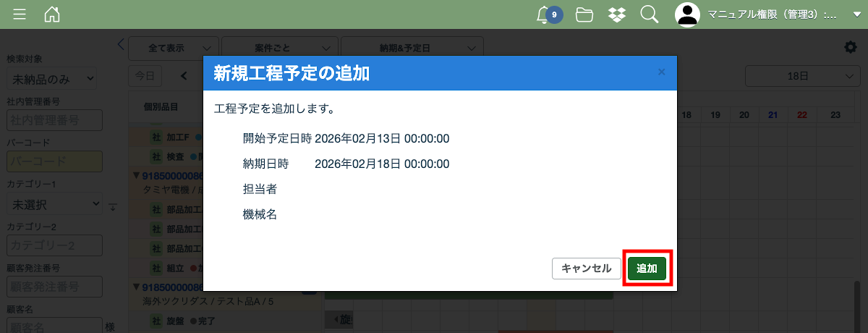Open the hamburger menu
This screenshot has width=868, height=333.
[20, 14]
